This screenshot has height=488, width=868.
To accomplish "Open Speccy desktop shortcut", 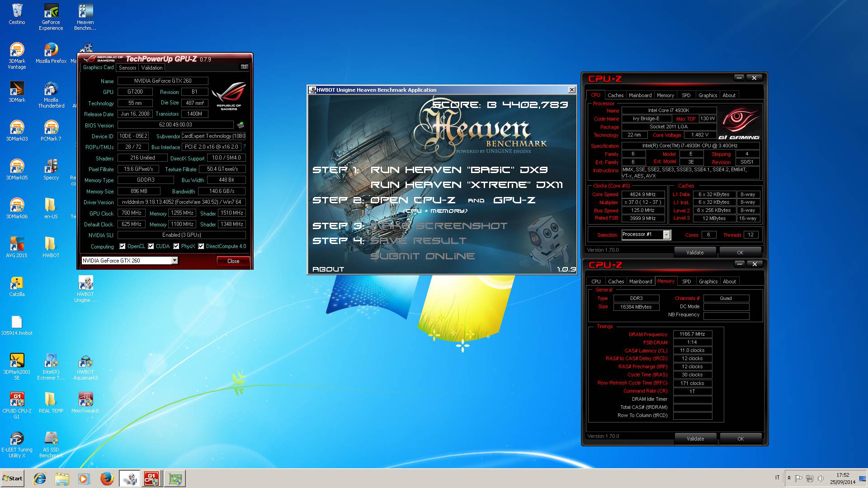I will pos(51,169).
